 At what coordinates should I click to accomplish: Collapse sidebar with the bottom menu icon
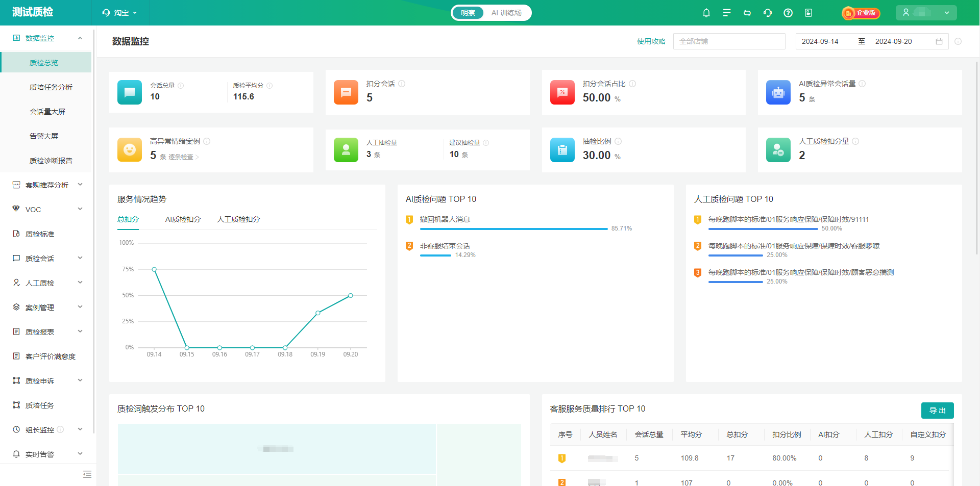tap(87, 474)
